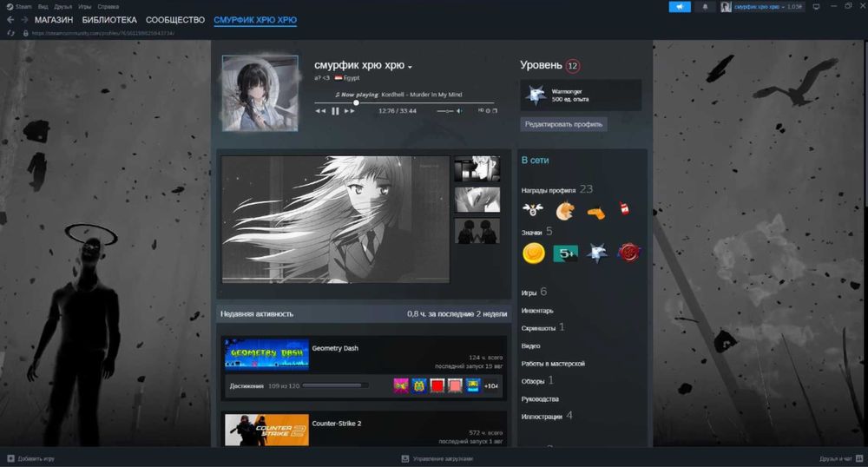Open the Справка menu

pos(108,7)
